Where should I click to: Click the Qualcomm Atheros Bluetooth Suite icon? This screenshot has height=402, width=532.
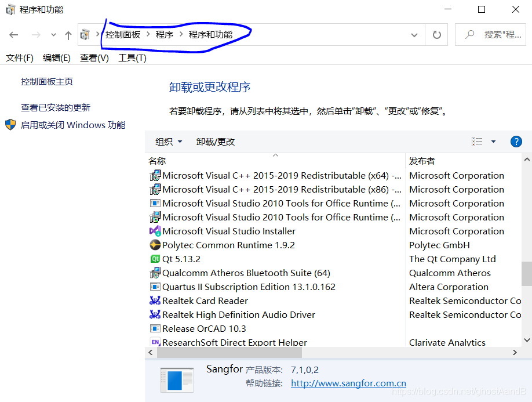click(x=155, y=273)
